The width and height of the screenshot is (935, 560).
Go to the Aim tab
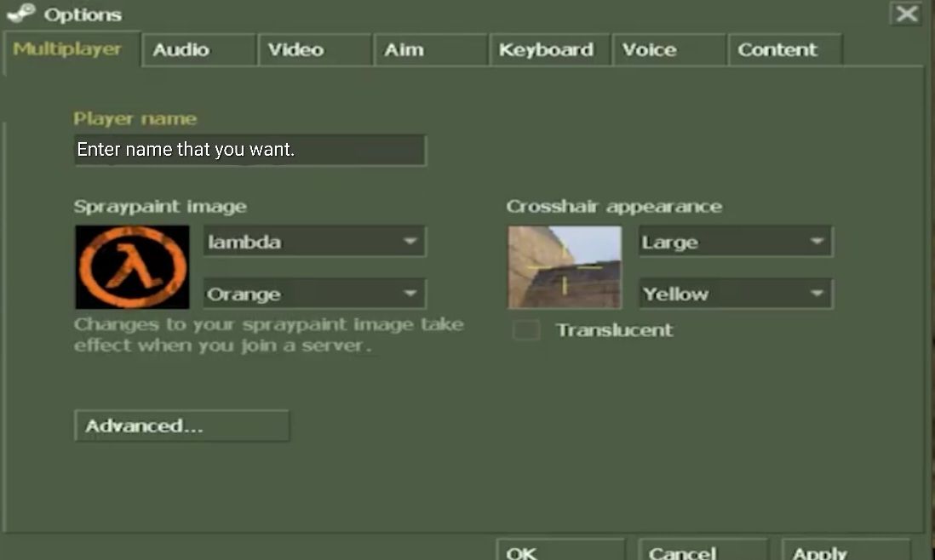pos(430,50)
